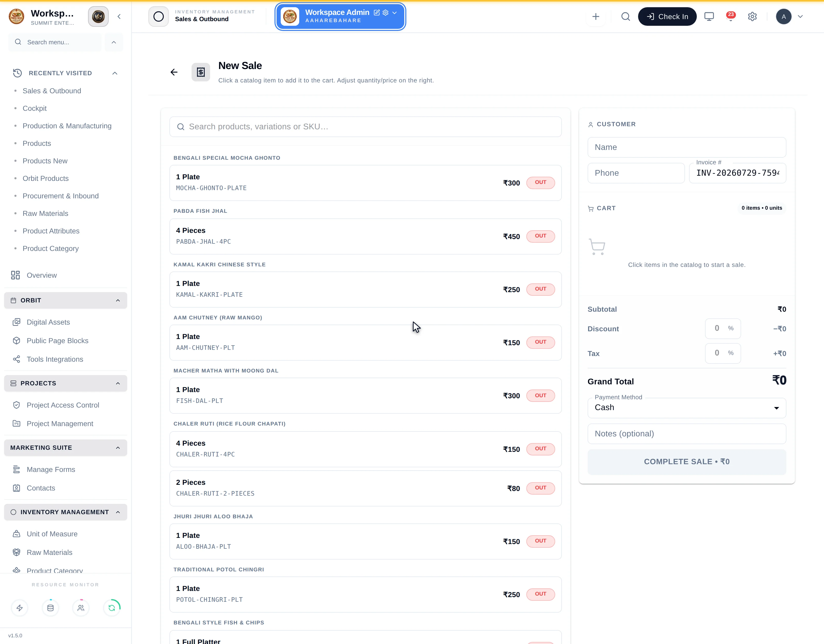Collapse the INVENTORY MANAGEMENT section
Image resolution: width=824 pixels, height=644 pixels.
[118, 512]
